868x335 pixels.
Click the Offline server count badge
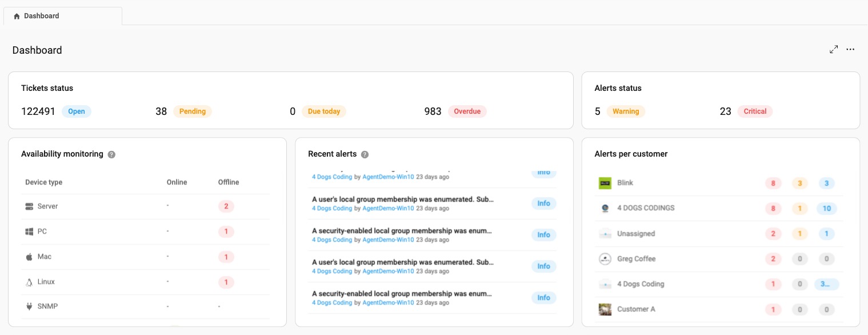tap(226, 206)
